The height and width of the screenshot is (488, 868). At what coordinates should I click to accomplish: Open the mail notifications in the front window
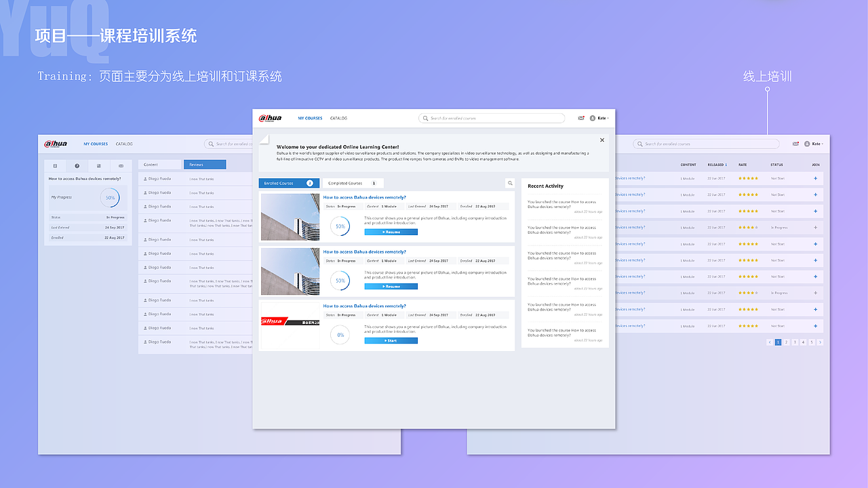pos(581,118)
